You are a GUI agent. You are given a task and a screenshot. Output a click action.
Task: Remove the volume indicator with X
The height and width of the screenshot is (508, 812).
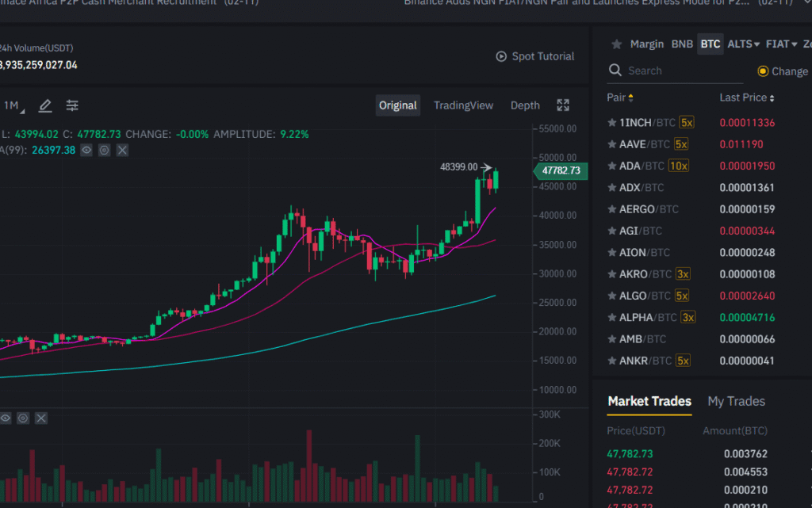pos(40,418)
